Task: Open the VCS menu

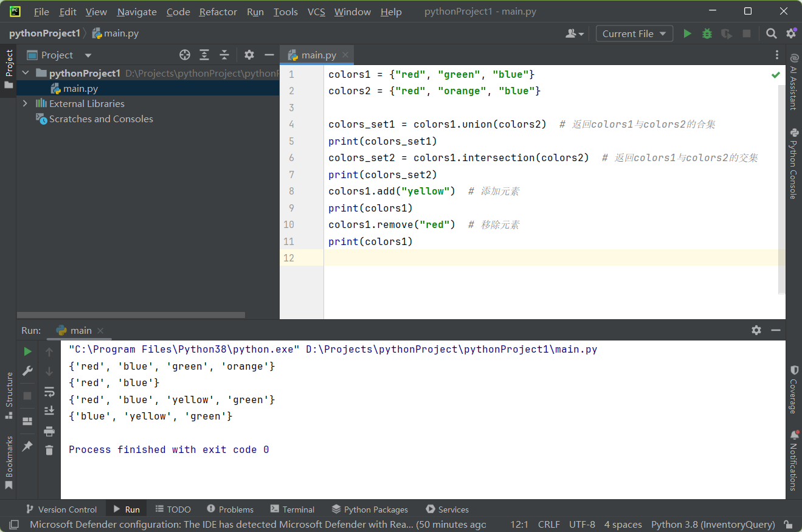Action: click(316, 12)
